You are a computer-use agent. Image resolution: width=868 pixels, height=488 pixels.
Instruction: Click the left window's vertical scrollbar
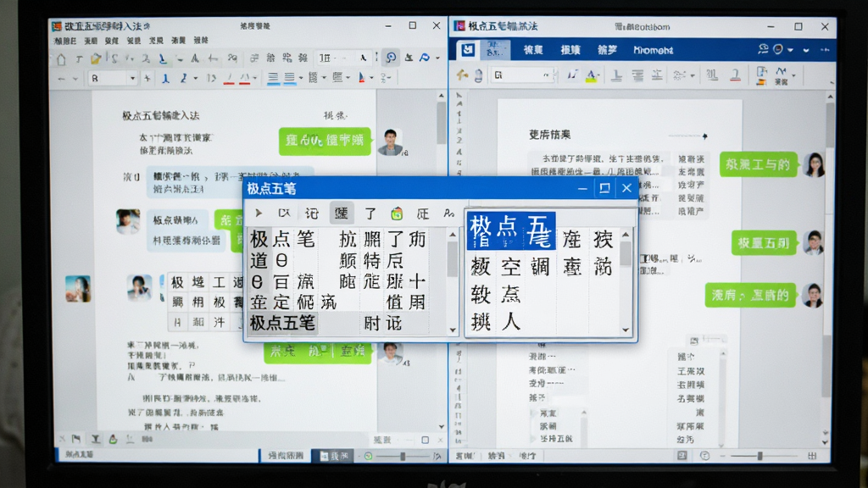click(441, 260)
